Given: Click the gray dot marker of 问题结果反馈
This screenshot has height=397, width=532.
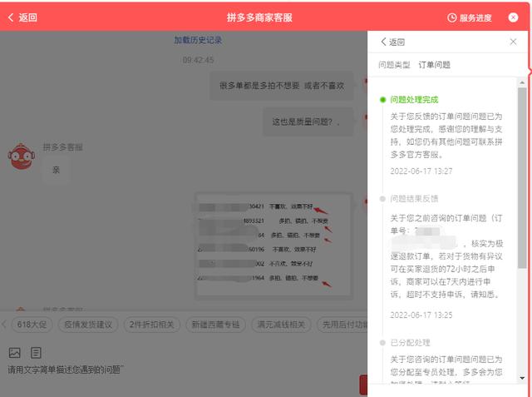Looking at the screenshot, I should point(382,199).
